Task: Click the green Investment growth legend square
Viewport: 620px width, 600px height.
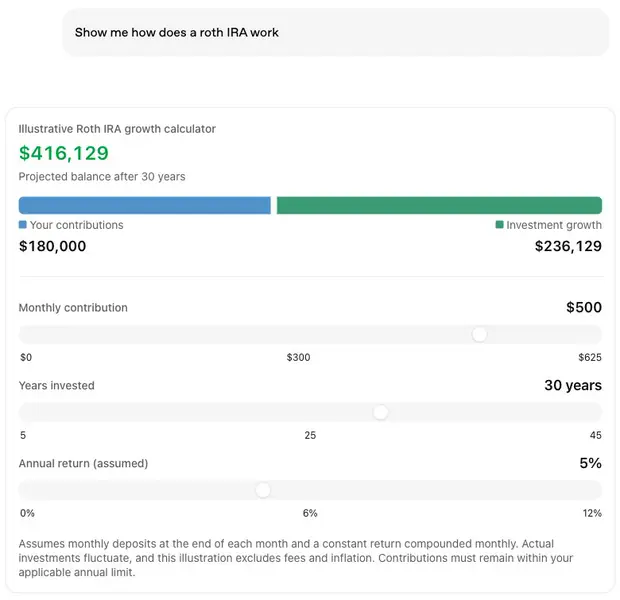Action: (x=499, y=225)
